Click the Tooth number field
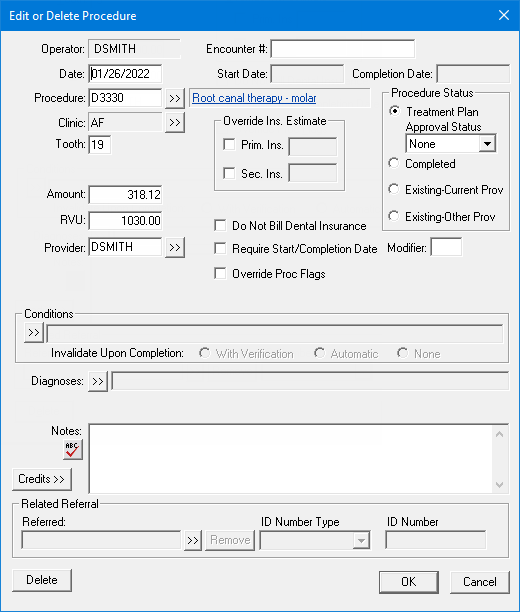The width and height of the screenshot is (520, 612). [100, 145]
